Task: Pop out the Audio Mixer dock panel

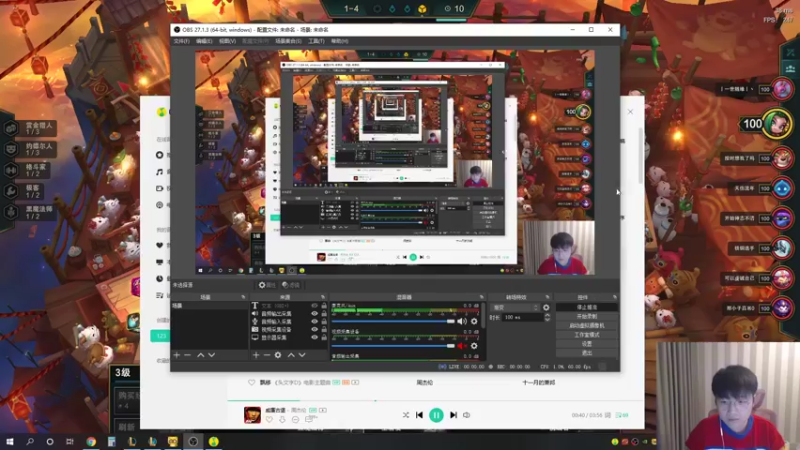Action: coord(481,297)
